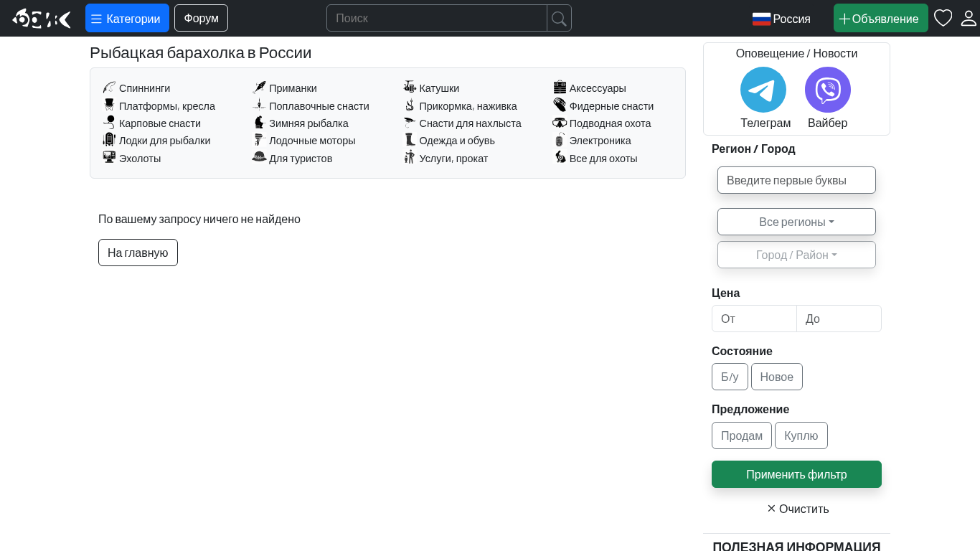Click the Viber notification icon

[x=827, y=90]
